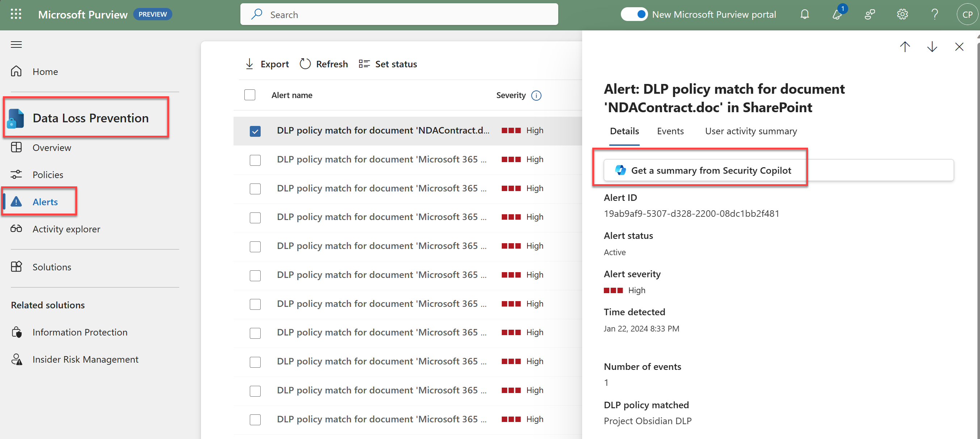The image size is (980, 439).
Task: Click the Export download arrow icon
Action: (x=249, y=64)
